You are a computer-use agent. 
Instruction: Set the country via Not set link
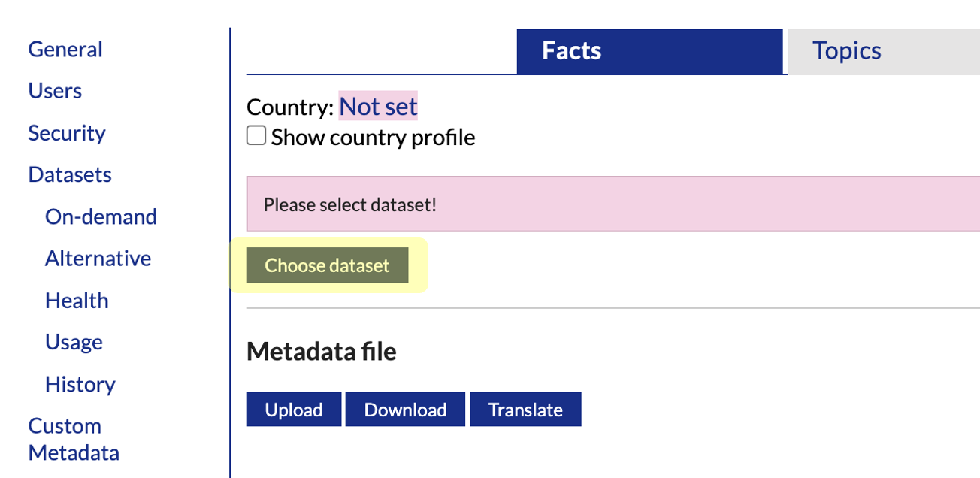tap(378, 107)
